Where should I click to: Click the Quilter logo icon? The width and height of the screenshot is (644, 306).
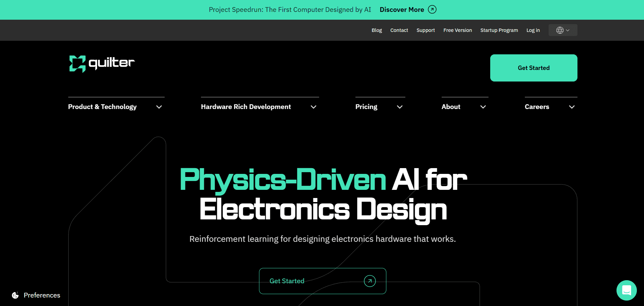point(77,64)
